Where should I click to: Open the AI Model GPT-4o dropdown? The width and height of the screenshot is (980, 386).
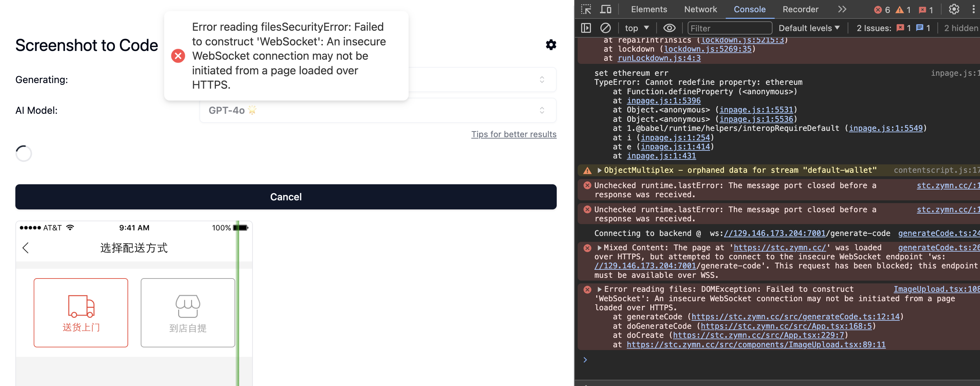click(x=378, y=110)
